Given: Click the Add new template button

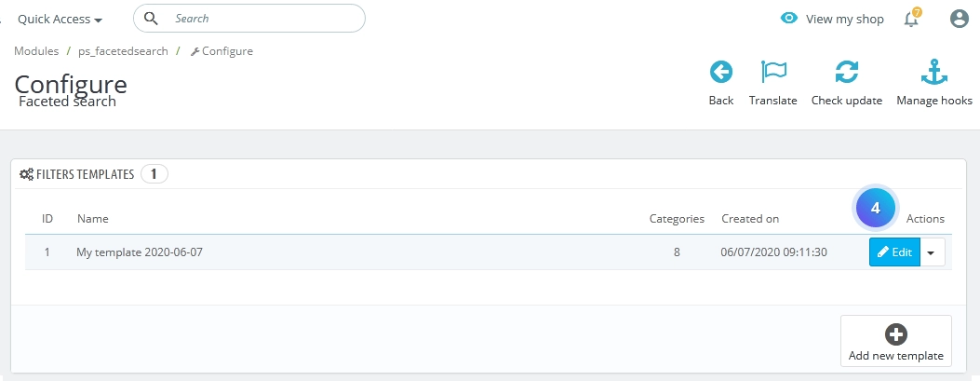Looking at the screenshot, I should pyautogui.click(x=895, y=341).
